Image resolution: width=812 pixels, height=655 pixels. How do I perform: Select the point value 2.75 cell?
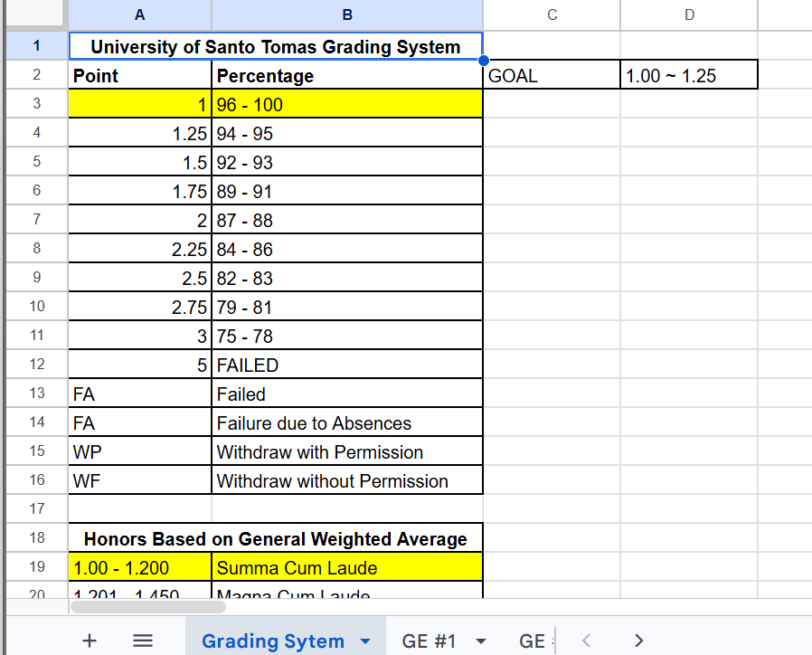point(140,308)
